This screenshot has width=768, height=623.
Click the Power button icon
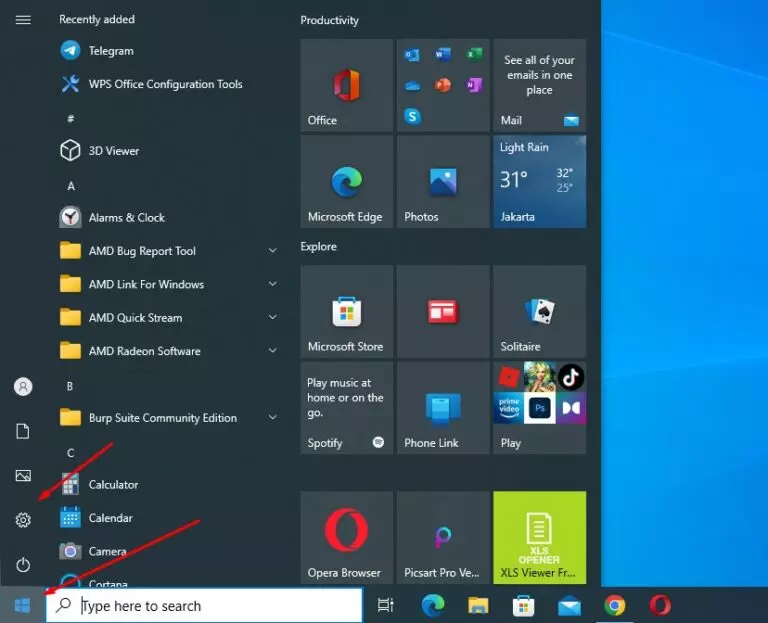click(x=23, y=565)
